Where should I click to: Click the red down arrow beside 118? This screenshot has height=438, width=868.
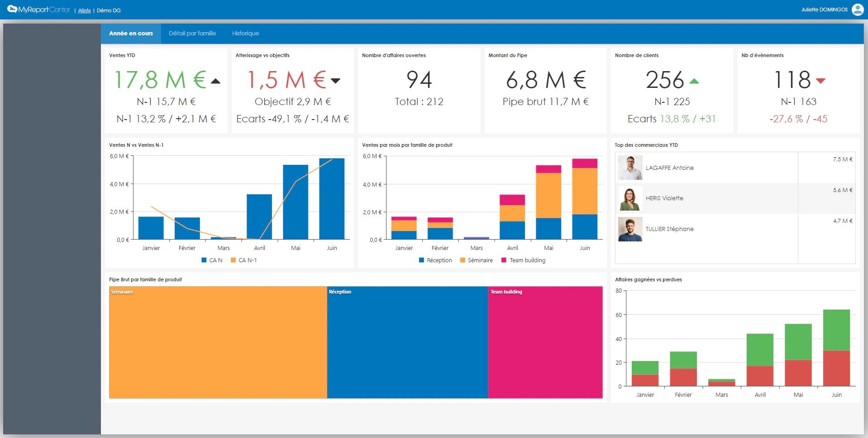tap(820, 81)
